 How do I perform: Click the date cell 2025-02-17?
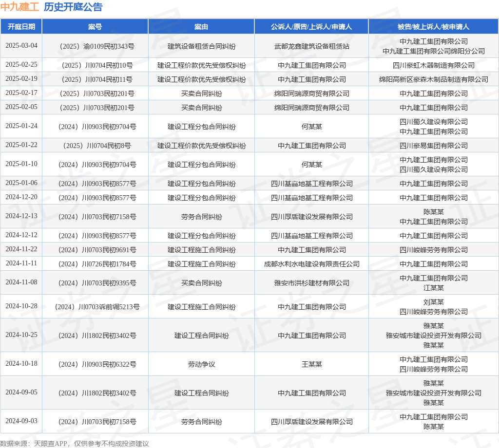coord(21,93)
